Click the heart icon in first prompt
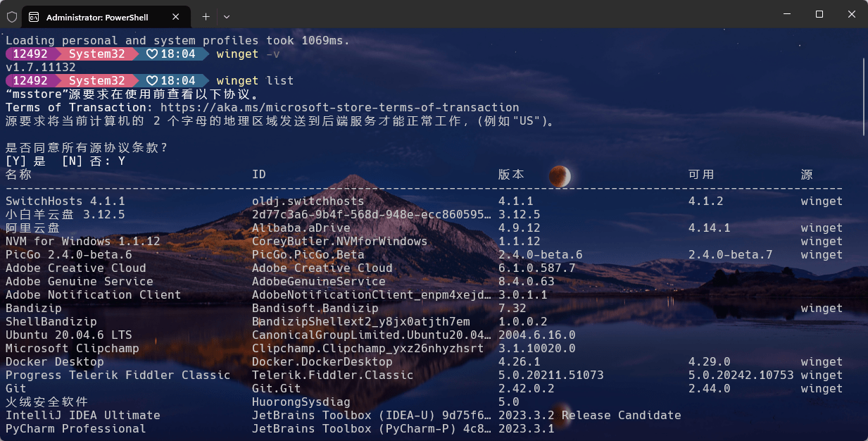Image resolution: width=868 pixels, height=441 pixels. [152, 54]
